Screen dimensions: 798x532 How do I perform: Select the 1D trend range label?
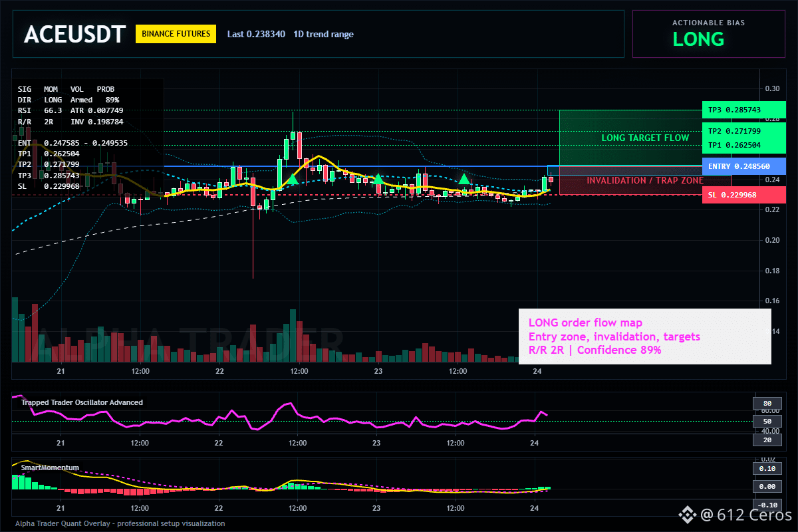pyautogui.click(x=323, y=34)
